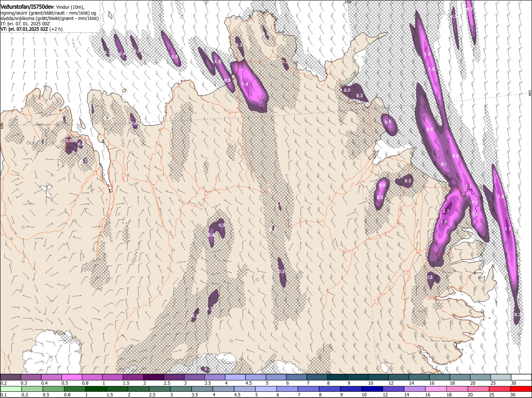Click the dark teal 8–9 snow legend swatch
This screenshot has width=532, height=398.
pos(337,377)
